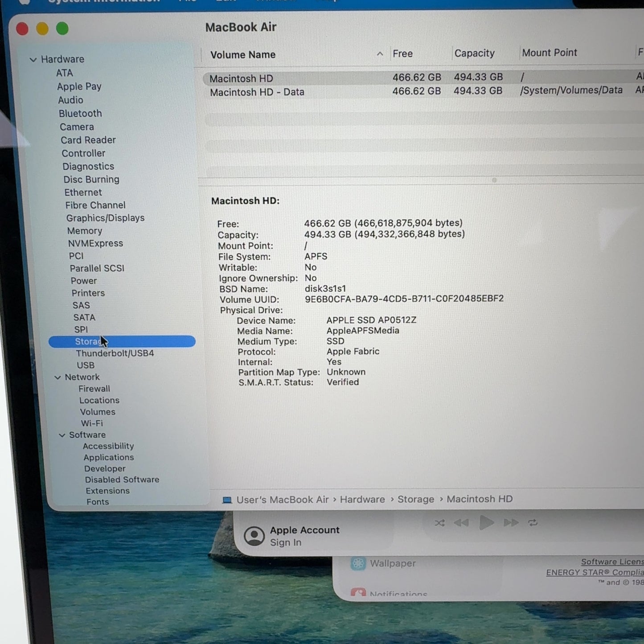The width and height of the screenshot is (644, 644).
Task: Select Camera in the Hardware list
Action: point(77,127)
